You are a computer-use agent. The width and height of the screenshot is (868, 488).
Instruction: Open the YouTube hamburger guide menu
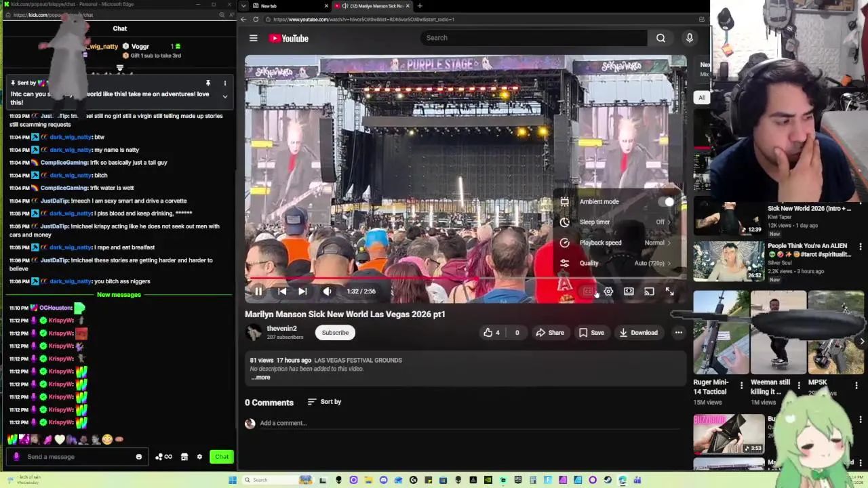pos(253,38)
